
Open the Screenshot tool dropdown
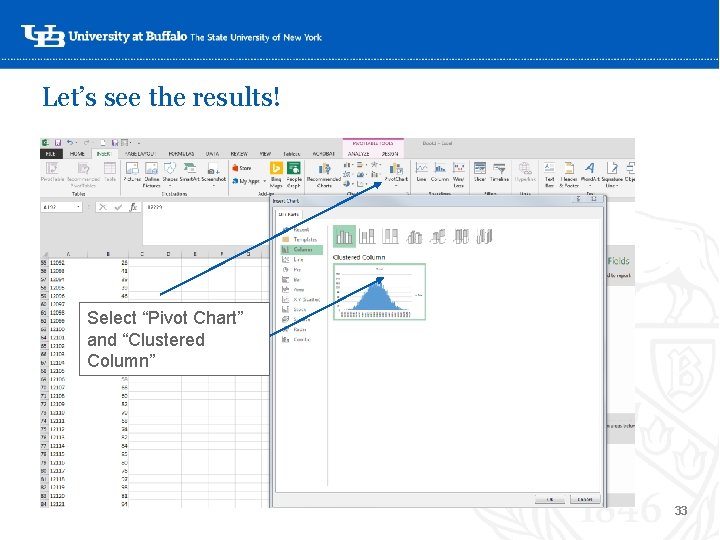214,174
